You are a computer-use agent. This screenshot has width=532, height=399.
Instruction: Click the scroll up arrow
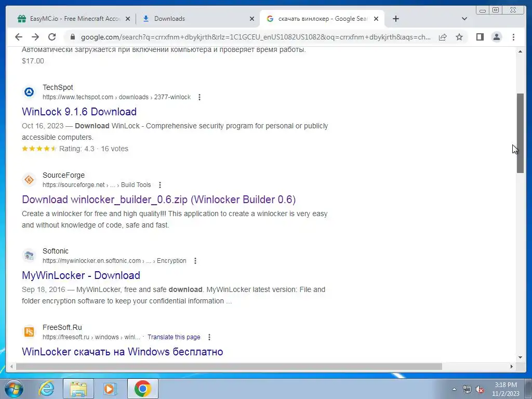coord(520,51)
